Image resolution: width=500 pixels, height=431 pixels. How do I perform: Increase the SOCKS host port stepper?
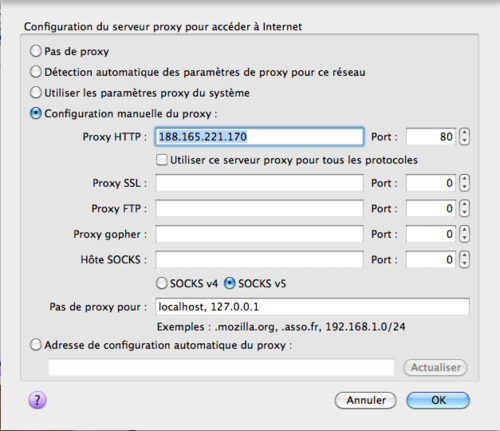pos(464,255)
